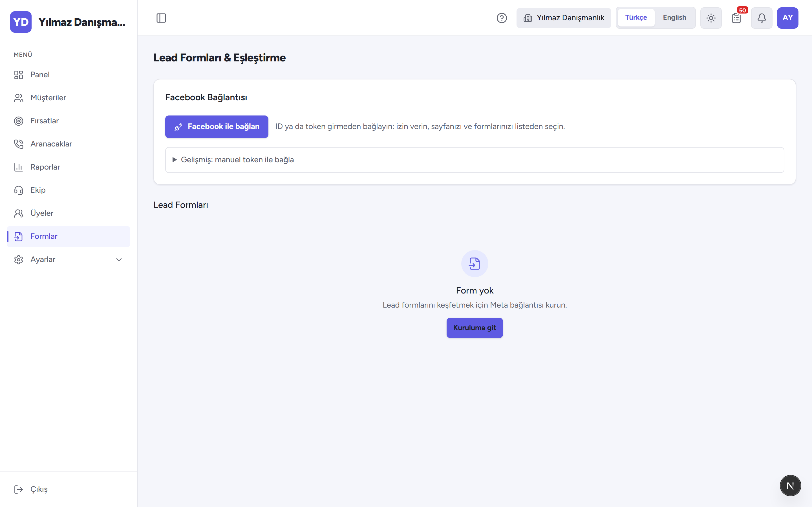This screenshot has height=507, width=812.
Task: Click the Facebook ile bağlan button
Action: coord(217,127)
